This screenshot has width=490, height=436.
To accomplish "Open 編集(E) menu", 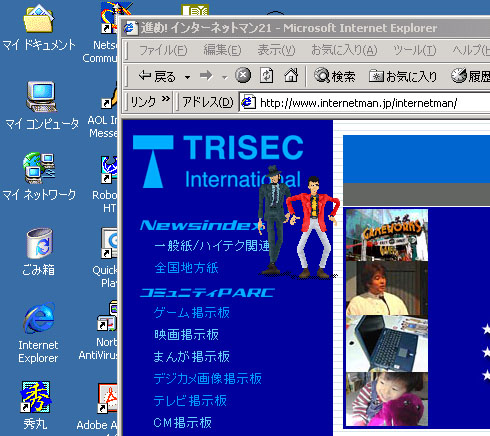I will (222, 50).
